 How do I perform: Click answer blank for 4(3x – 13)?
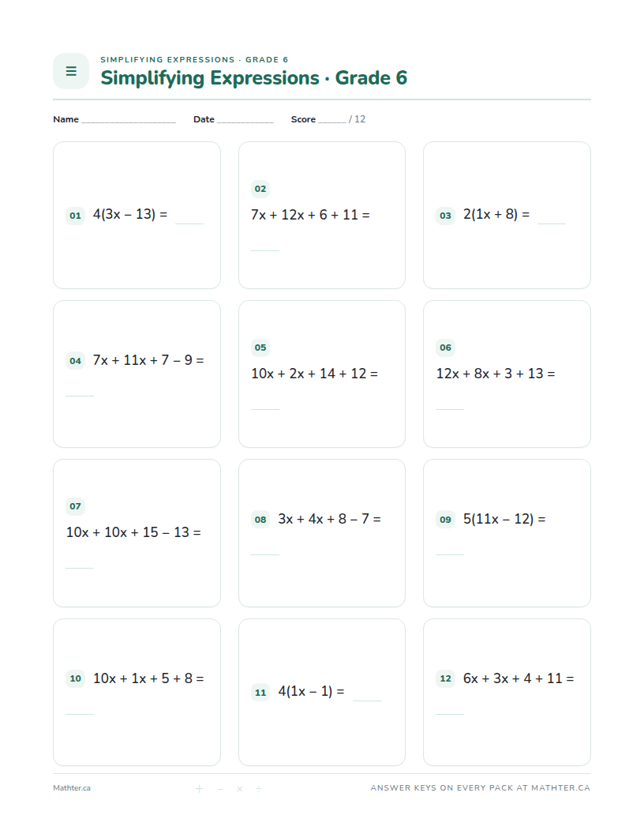point(189,223)
